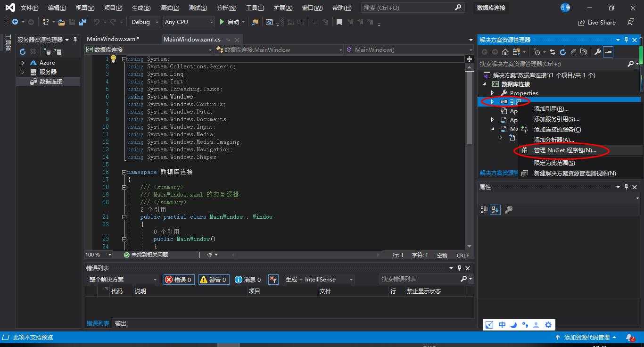Click the find in files toolbar icon
The width and height of the screenshot is (644, 347).
tap(255, 22)
